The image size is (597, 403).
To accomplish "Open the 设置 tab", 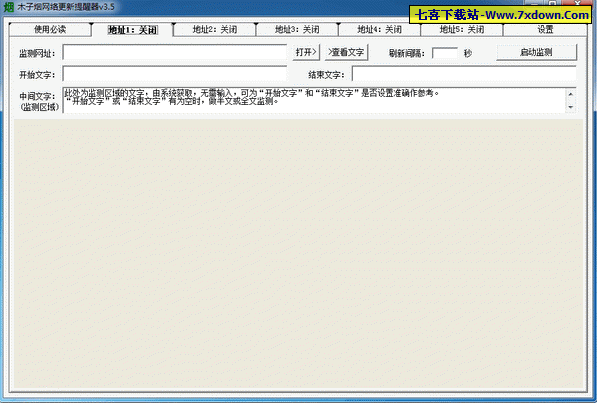I will (545, 29).
